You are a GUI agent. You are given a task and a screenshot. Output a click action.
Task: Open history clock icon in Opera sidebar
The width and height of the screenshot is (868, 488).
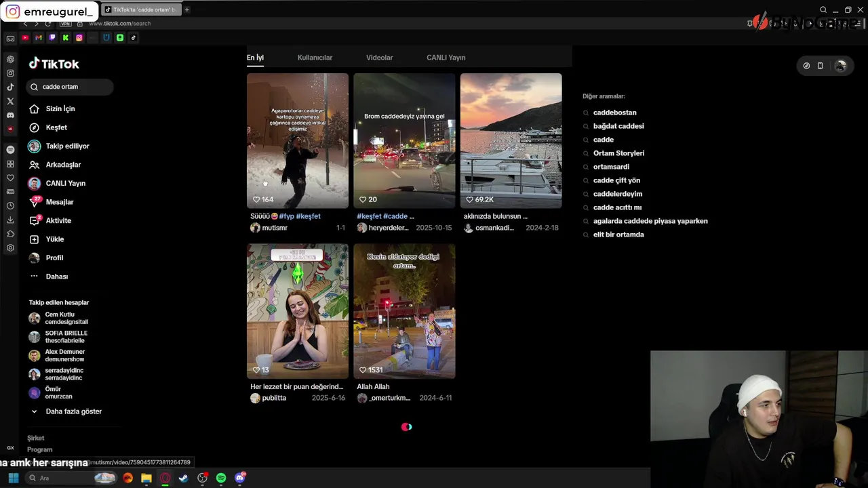pyautogui.click(x=10, y=205)
